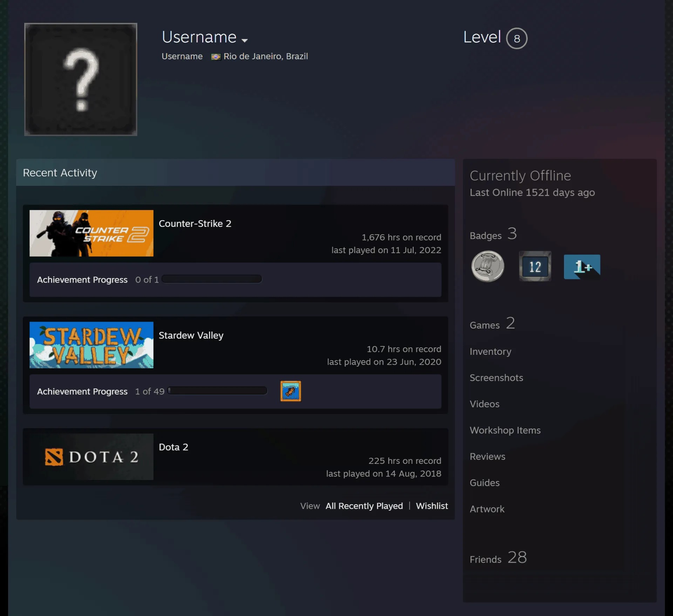The width and height of the screenshot is (673, 616).
Task: Click the profile avatar question mark image
Action: pos(81,79)
